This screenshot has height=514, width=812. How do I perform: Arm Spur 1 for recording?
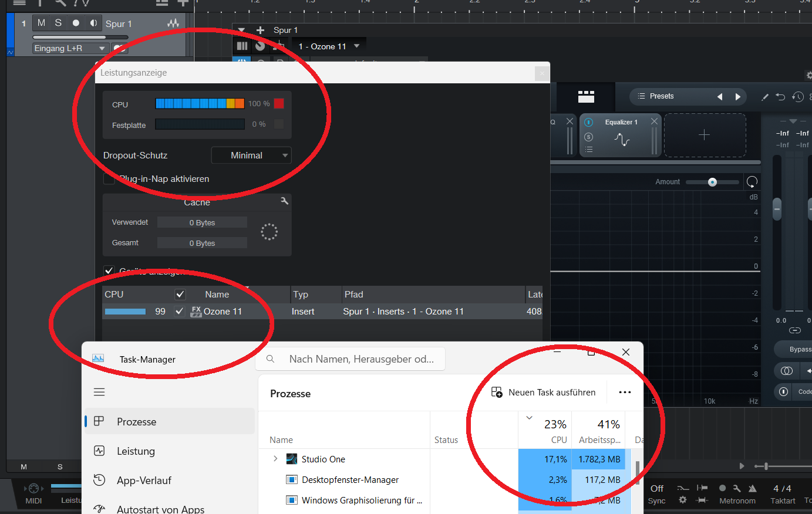pos(76,23)
